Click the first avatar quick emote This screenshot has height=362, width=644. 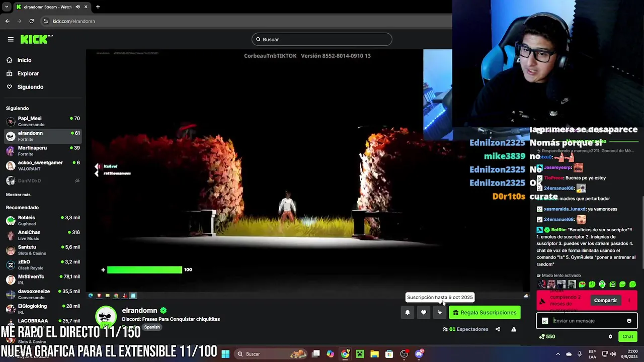pos(541,285)
